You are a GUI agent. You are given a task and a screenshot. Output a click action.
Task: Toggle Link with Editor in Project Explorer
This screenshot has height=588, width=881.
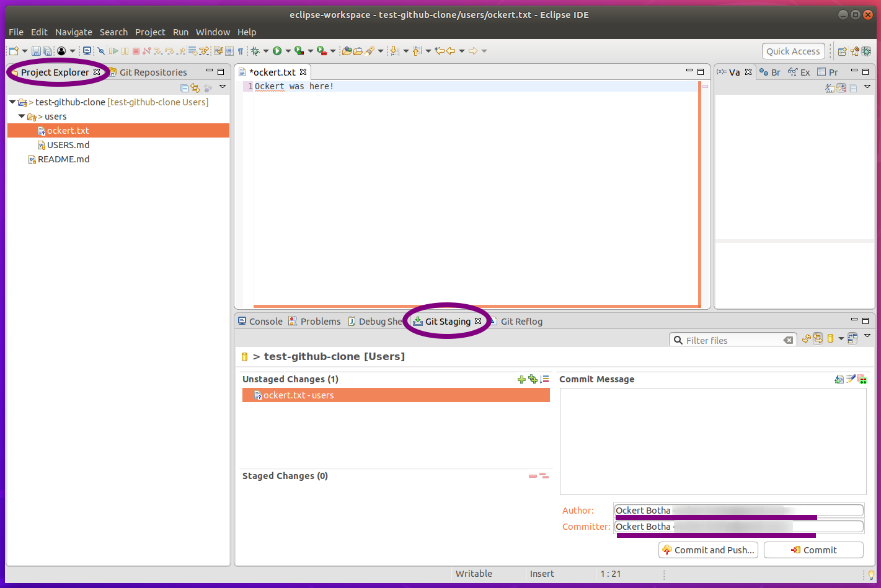195,88
